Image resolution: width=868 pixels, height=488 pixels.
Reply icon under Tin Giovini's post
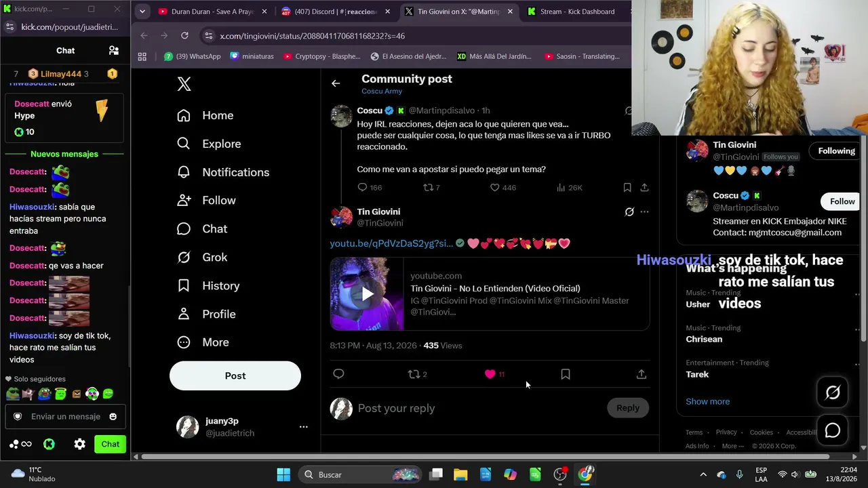click(x=338, y=374)
